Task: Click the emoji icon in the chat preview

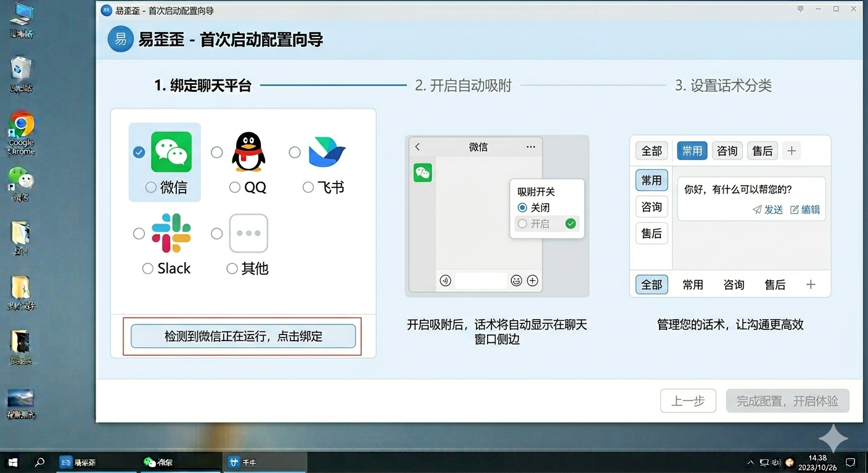Action: pyautogui.click(x=517, y=280)
